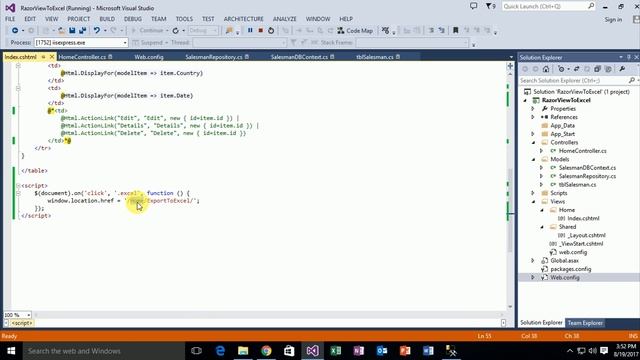640x360 pixels.
Task: Pause debugging with Break All icon
Action: [x=250, y=31]
